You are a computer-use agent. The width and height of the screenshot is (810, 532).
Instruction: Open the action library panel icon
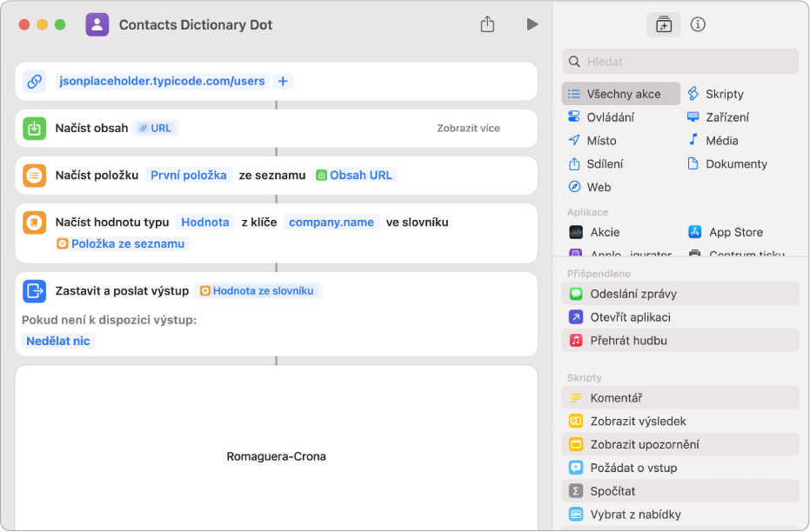(663, 24)
